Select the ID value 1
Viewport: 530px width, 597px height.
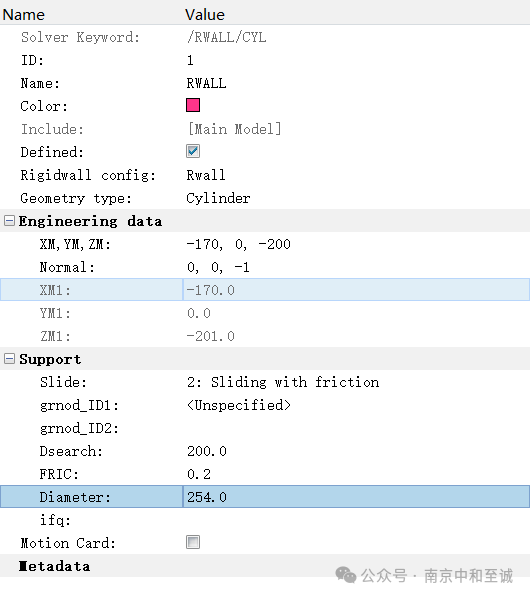tap(356, 60)
